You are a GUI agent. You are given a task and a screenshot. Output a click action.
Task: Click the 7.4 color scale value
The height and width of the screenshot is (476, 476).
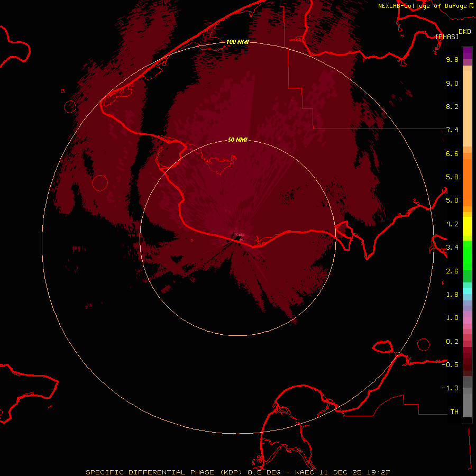pos(452,130)
